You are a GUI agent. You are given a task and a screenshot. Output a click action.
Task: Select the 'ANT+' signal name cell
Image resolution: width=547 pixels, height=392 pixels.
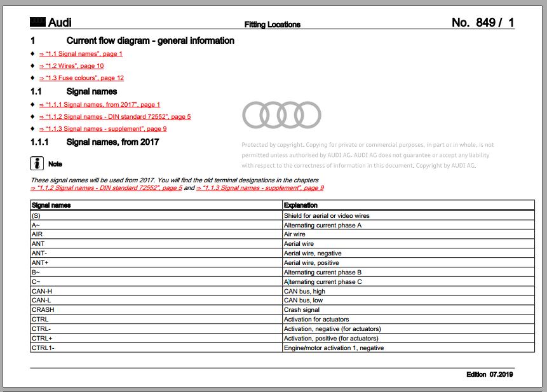[x=156, y=262]
